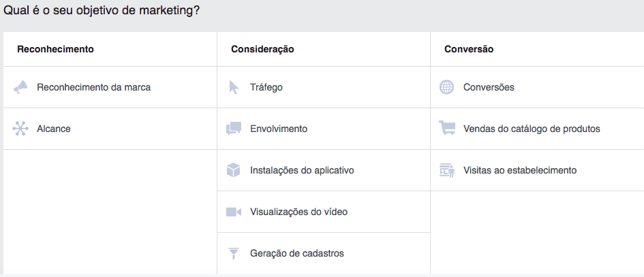Screen dimensions: 644x277
Task: Click the Alcance network node icon
Action: 20,129
